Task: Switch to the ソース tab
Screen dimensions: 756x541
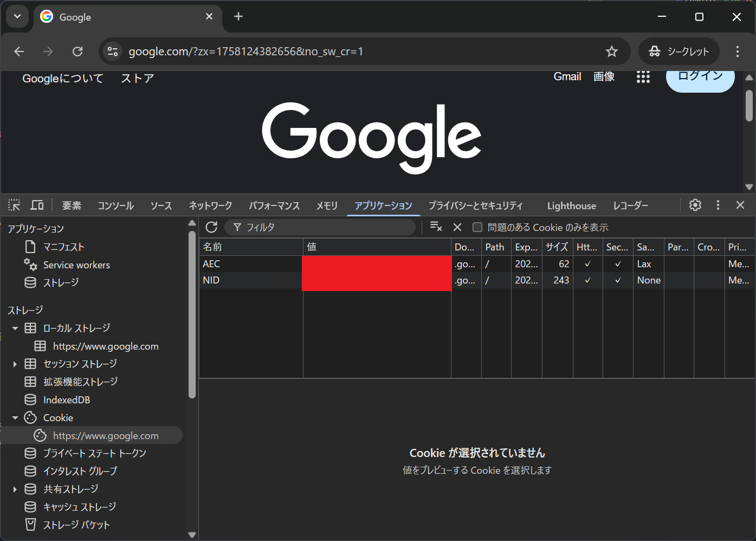Action: point(161,205)
